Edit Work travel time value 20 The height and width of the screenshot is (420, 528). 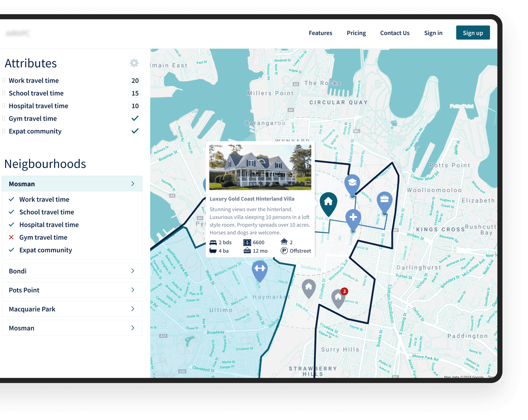point(135,81)
